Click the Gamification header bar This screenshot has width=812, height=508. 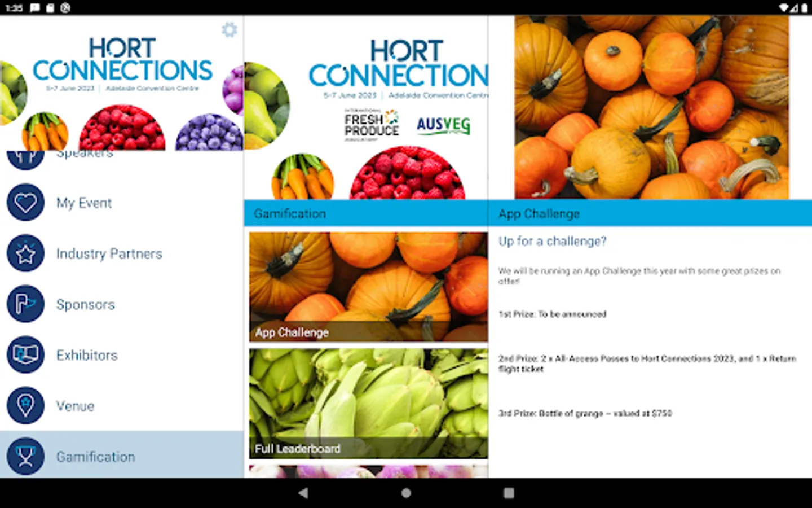click(x=366, y=213)
